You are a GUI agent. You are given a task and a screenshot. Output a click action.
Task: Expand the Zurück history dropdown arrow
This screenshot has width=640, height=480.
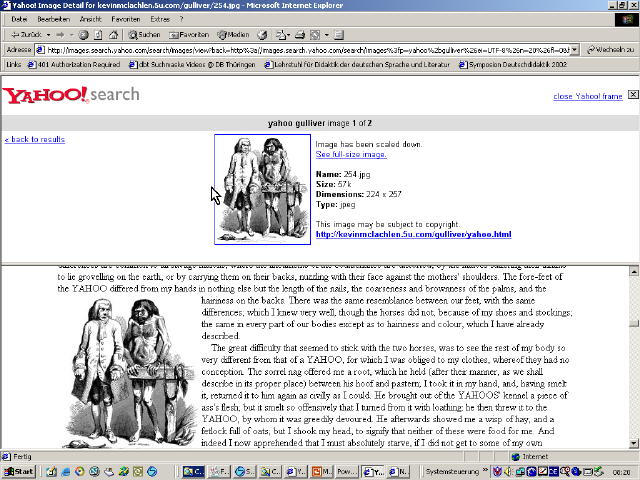tap(47, 34)
